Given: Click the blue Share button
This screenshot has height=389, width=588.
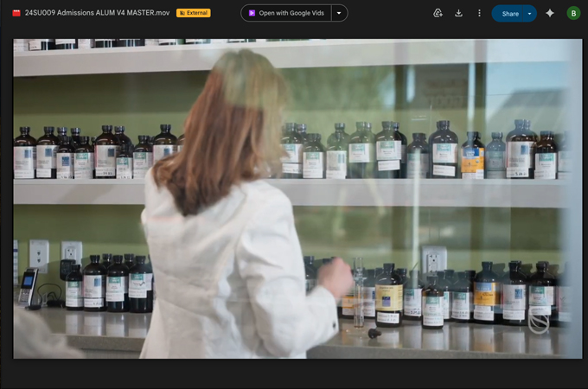Looking at the screenshot, I should pos(508,14).
